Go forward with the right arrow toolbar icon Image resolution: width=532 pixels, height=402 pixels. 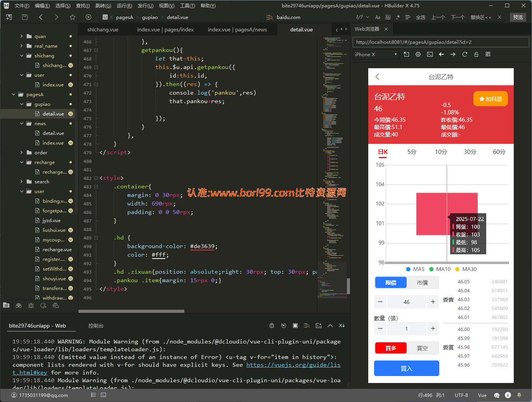[x=57, y=17]
